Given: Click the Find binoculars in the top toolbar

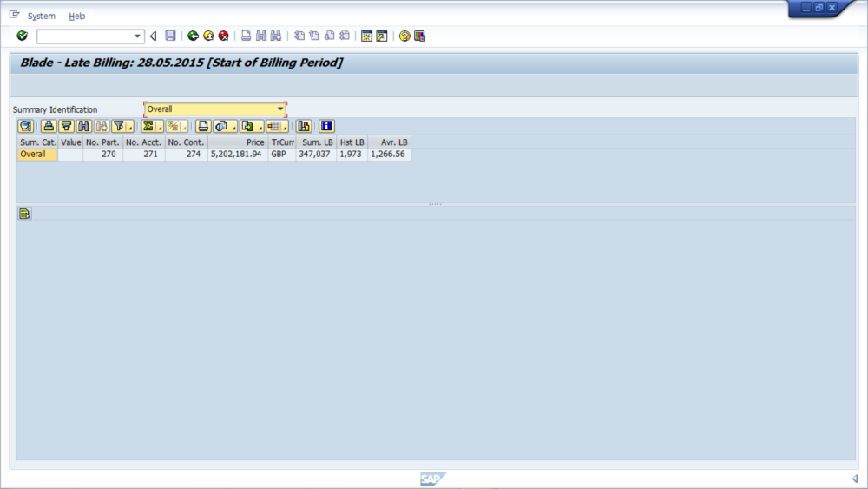Looking at the screenshot, I should pyautogui.click(x=260, y=36).
